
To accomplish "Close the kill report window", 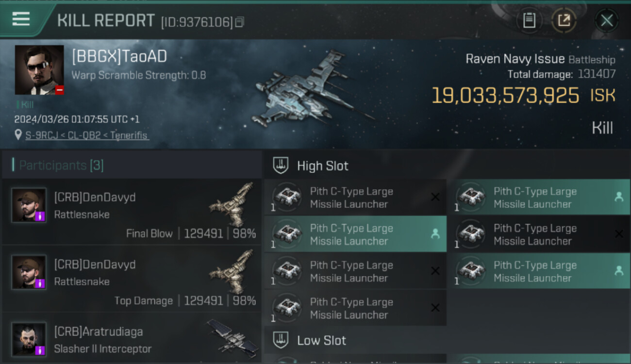I will tap(607, 20).
